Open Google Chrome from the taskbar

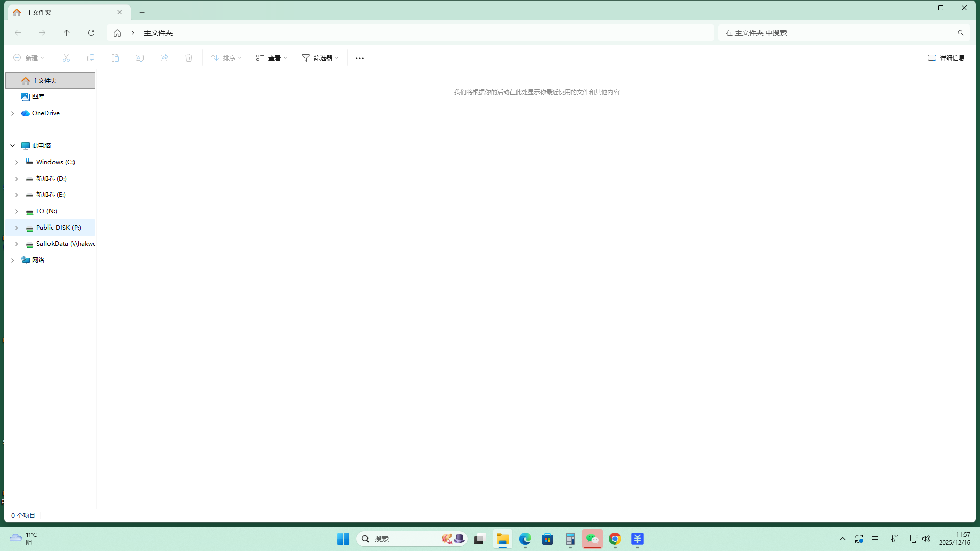(x=615, y=539)
